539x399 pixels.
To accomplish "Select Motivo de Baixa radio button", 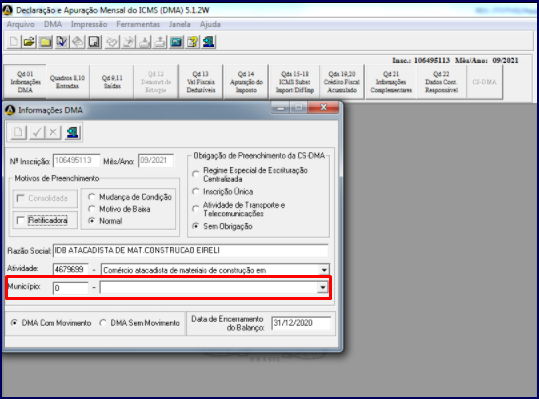I will 91,209.
